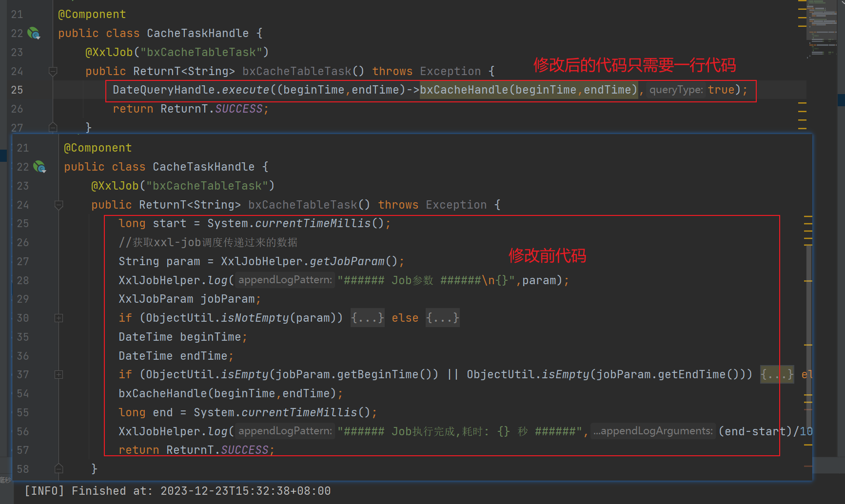Collapse the method fold marker on lower line 24
The height and width of the screenshot is (504, 845).
pos(59,205)
